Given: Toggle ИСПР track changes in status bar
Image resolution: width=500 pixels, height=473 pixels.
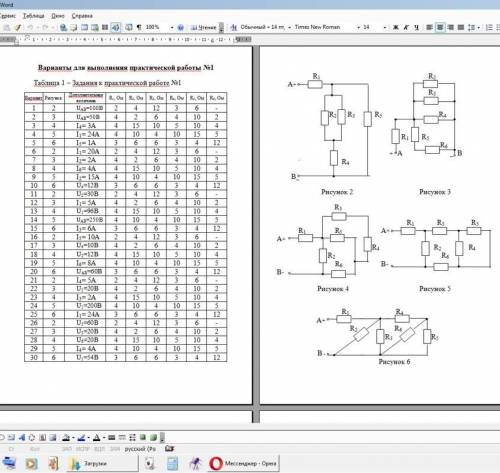Looking at the screenshot, I should pos(82,449).
